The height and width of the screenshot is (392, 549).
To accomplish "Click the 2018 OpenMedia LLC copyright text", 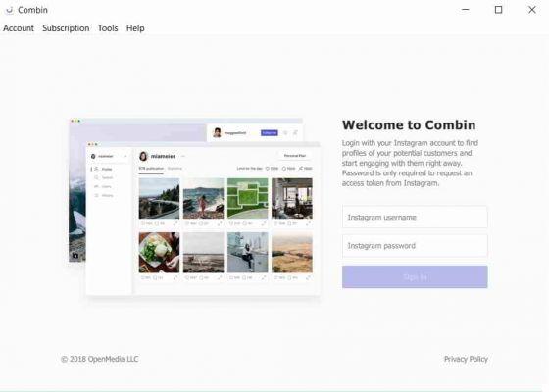I will point(100,359).
